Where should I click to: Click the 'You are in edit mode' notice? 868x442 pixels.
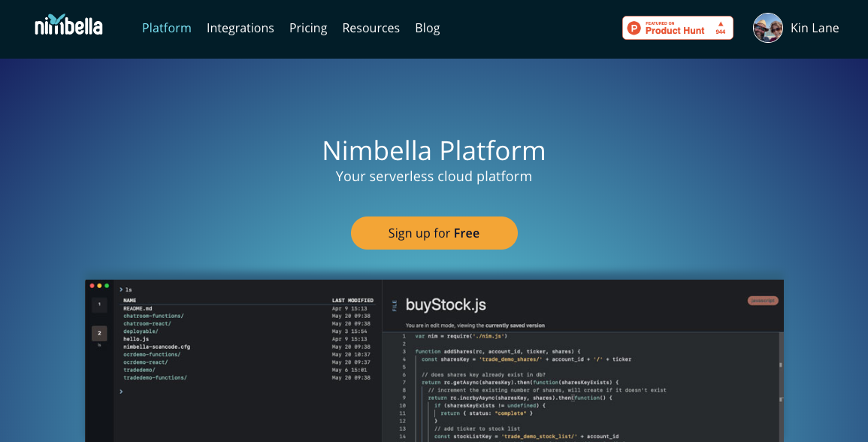475,325
